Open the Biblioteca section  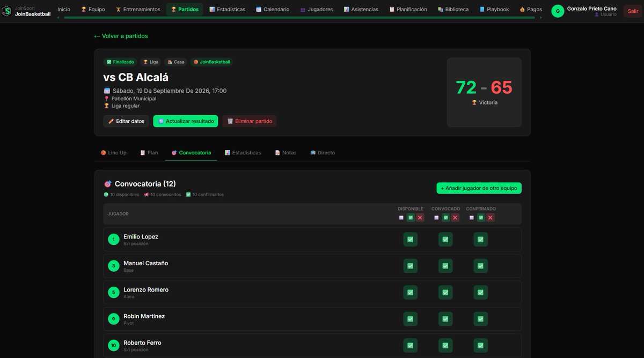453,9
